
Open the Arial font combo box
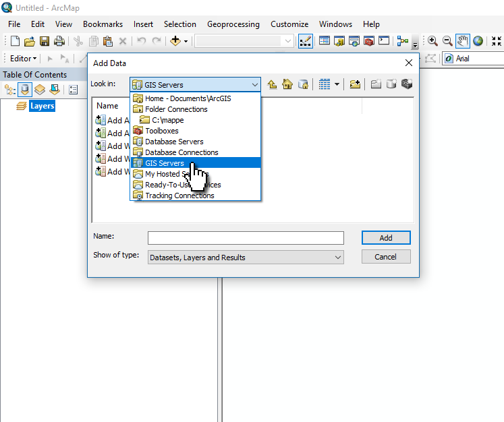[x=474, y=59]
